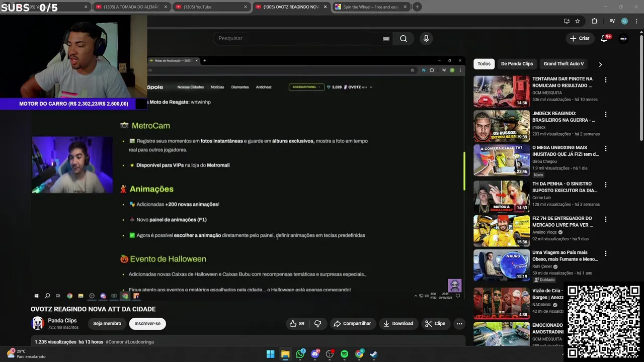Viewport: 644px width, 362px height.
Task: Open media control icon in Chrome toolbar
Action: 612,21
